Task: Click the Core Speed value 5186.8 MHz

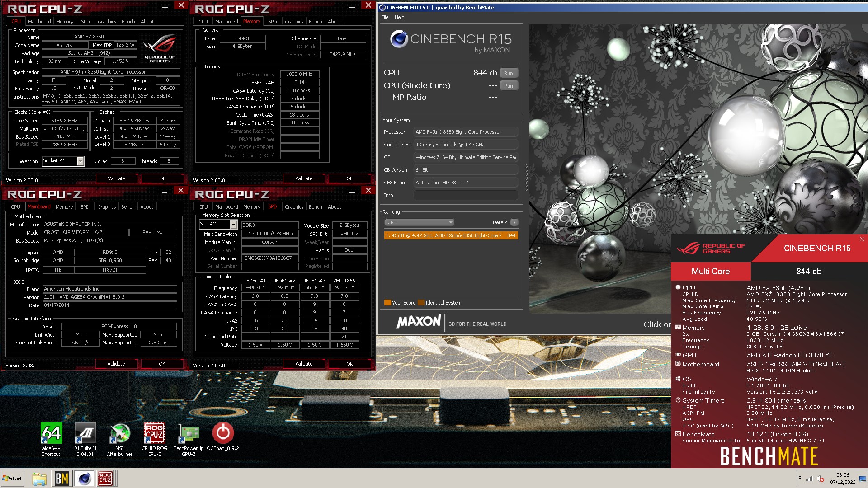Action: [x=64, y=121]
